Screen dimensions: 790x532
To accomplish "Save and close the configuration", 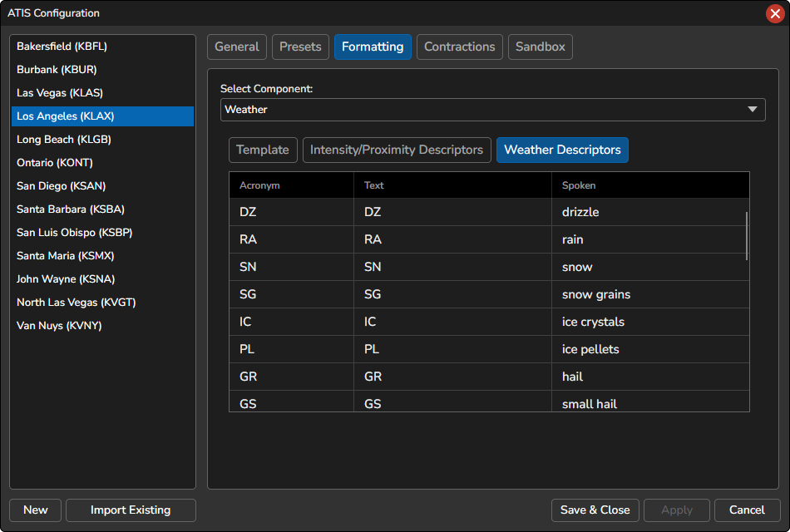I will pyautogui.click(x=595, y=510).
